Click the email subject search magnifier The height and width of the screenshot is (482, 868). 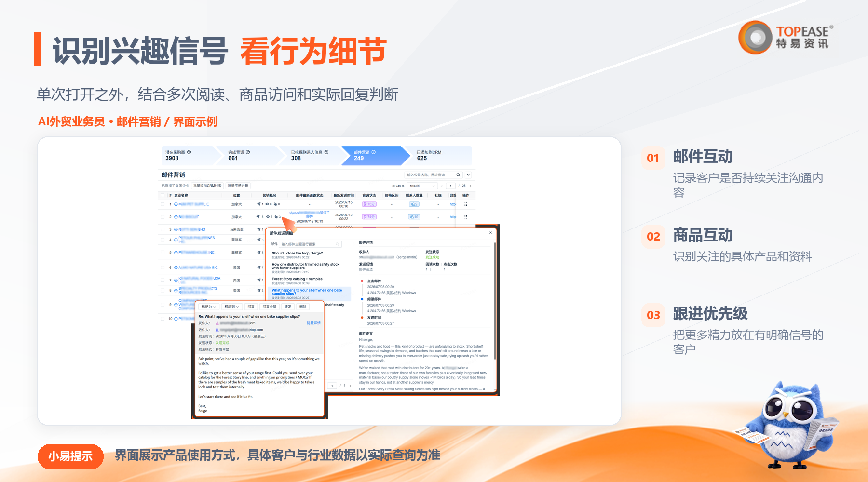pyautogui.click(x=338, y=244)
